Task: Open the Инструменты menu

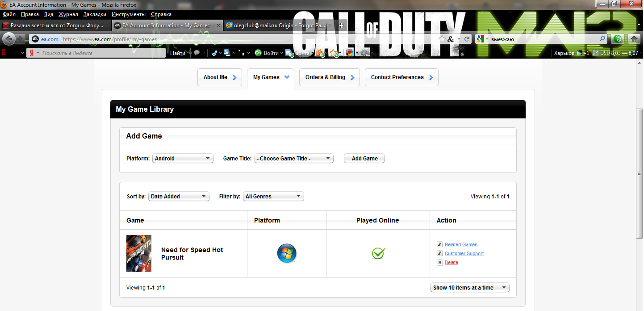Action: tap(129, 14)
